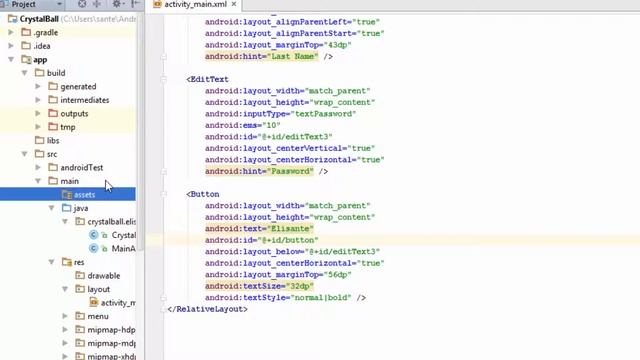Click the .idea folder icon
640x360 pixels.
point(26,45)
